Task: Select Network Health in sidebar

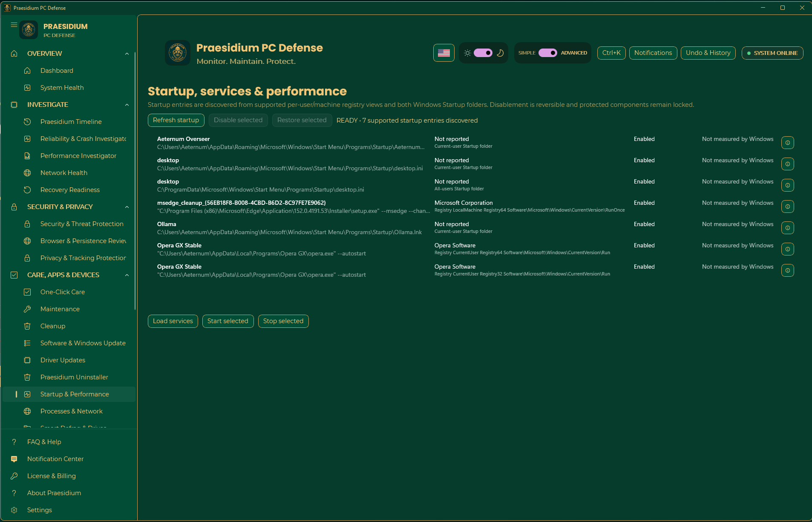Action: (69, 173)
